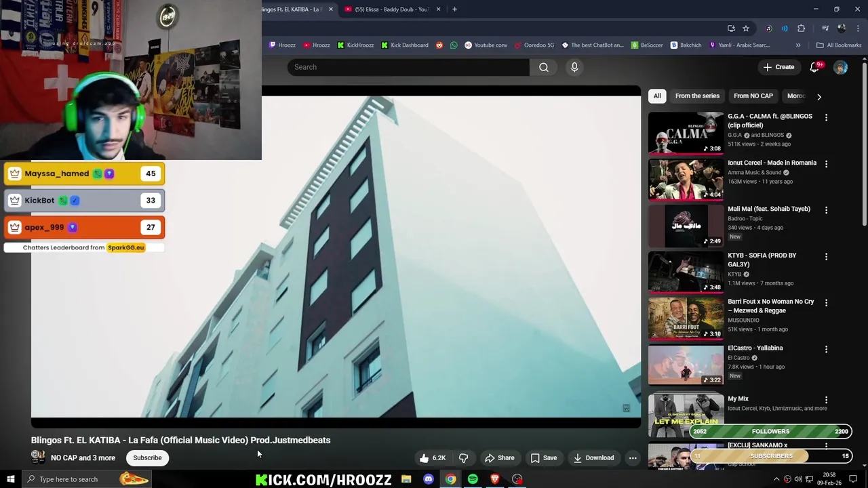Expand overflow bookmarks chevron
Viewport: 868px width, 488px height.
[x=798, y=45]
